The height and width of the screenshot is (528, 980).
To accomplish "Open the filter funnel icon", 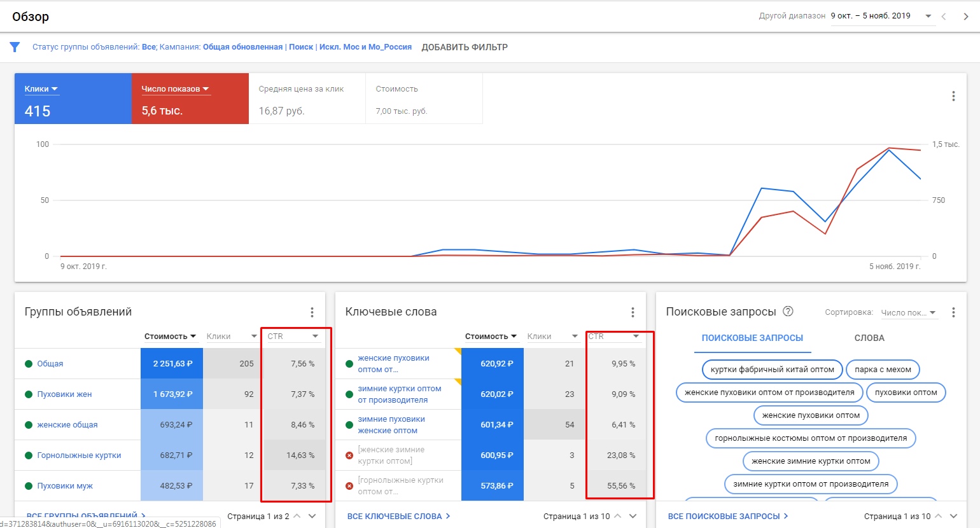I will pos(15,47).
